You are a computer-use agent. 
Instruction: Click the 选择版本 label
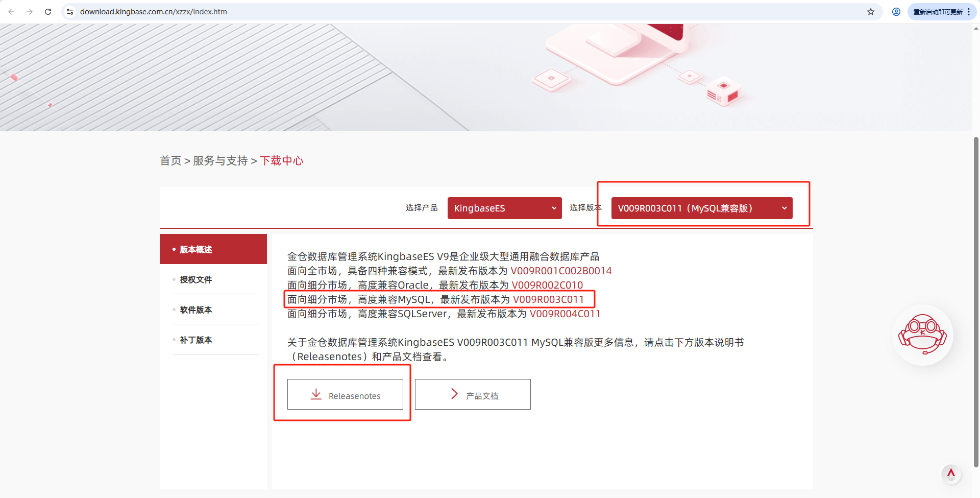point(585,208)
